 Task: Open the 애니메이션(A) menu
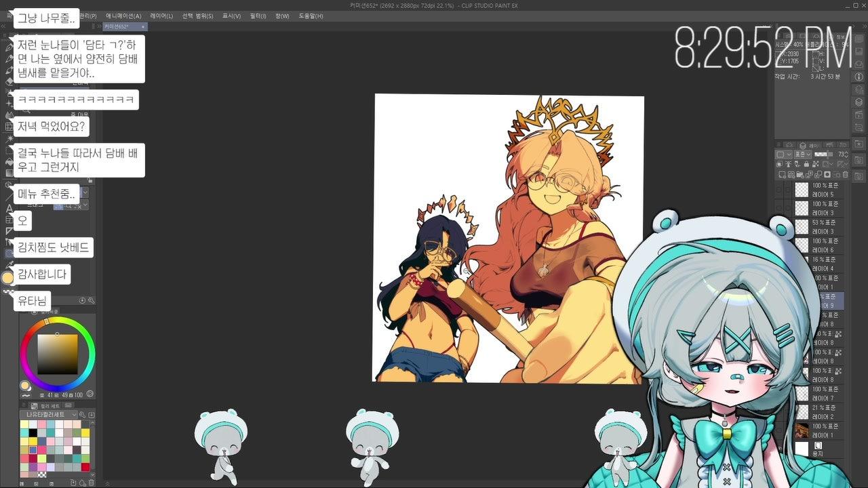point(123,16)
